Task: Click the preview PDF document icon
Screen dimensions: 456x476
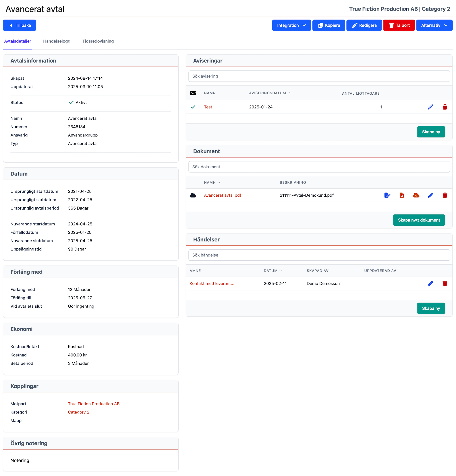Action: point(401,195)
